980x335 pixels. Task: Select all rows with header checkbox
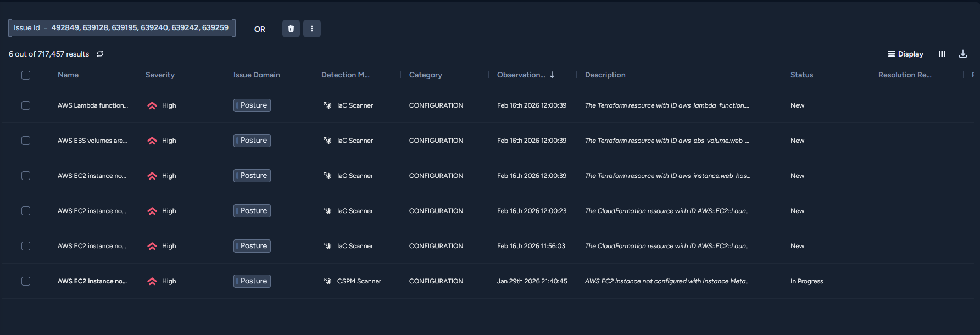[26, 75]
